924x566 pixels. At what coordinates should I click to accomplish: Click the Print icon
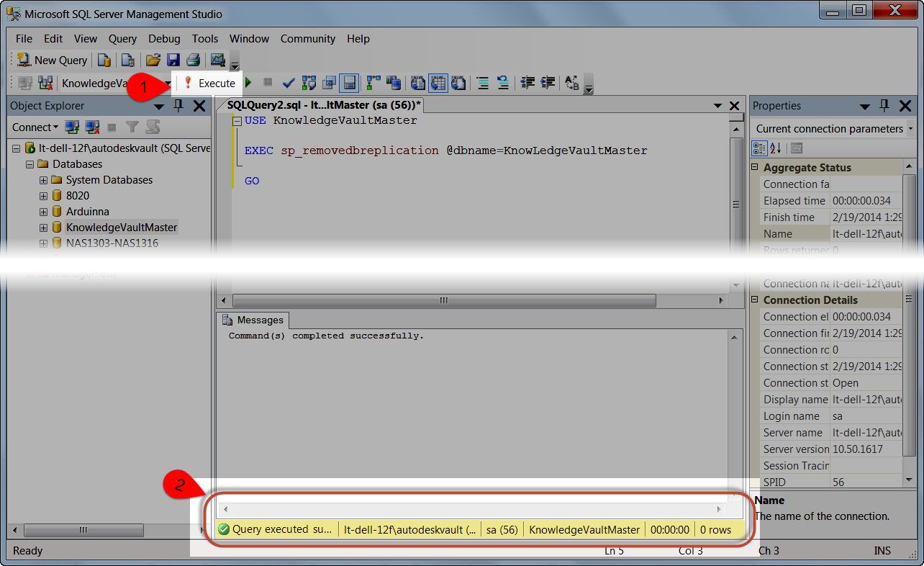(x=193, y=60)
